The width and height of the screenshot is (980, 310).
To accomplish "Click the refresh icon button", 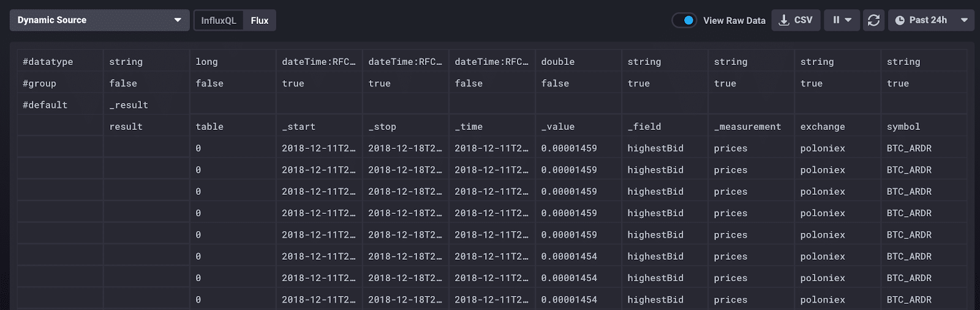I will tap(873, 20).
